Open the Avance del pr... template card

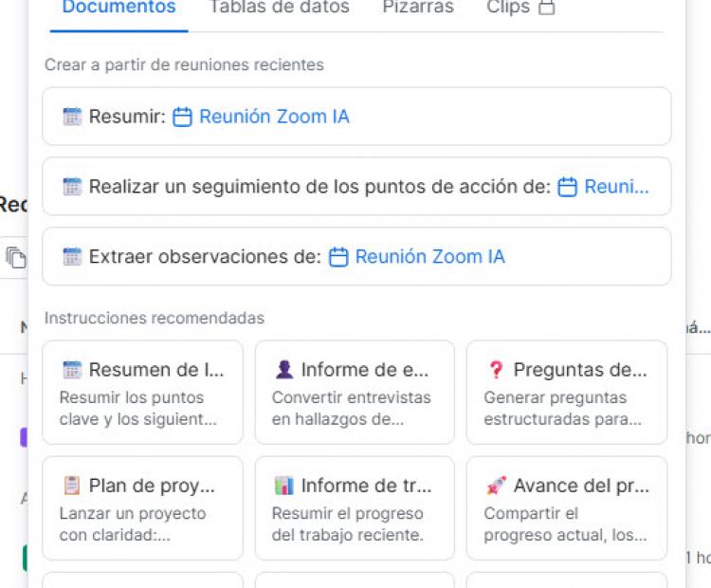(567, 507)
